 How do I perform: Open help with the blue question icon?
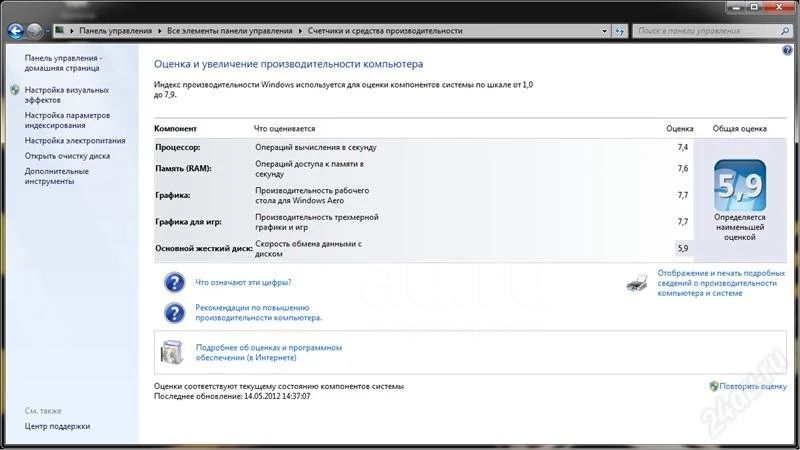787,50
